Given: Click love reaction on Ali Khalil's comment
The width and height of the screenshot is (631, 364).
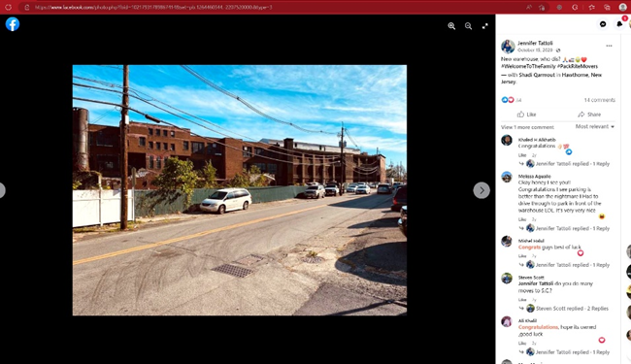Looking at the screenshot, I should coord(602,340).
